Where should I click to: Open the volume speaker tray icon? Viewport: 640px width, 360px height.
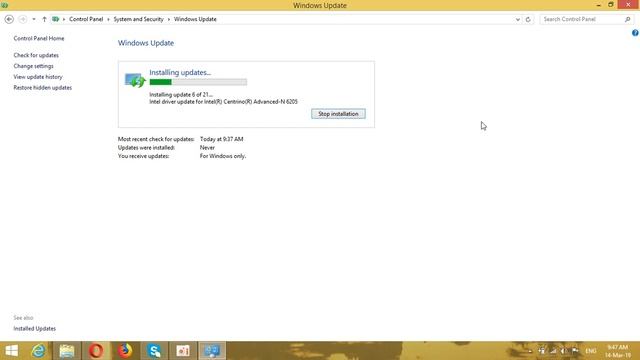[x=564, y=351]
